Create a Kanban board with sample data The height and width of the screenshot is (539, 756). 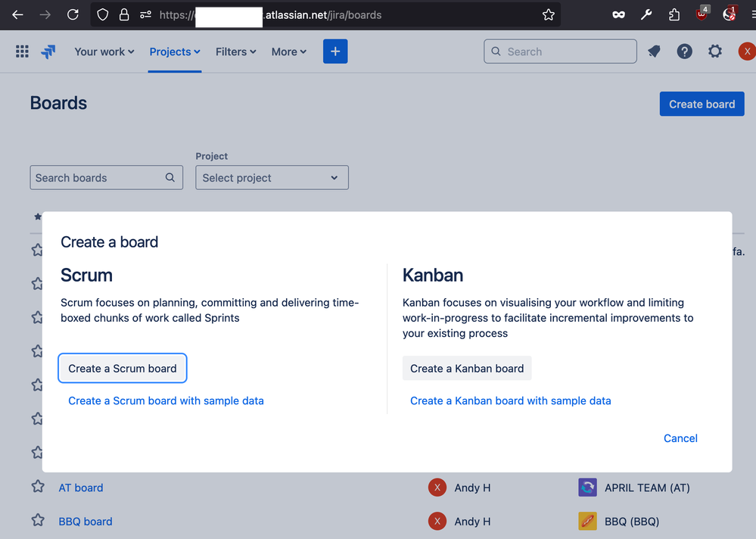tap(511, 400)
